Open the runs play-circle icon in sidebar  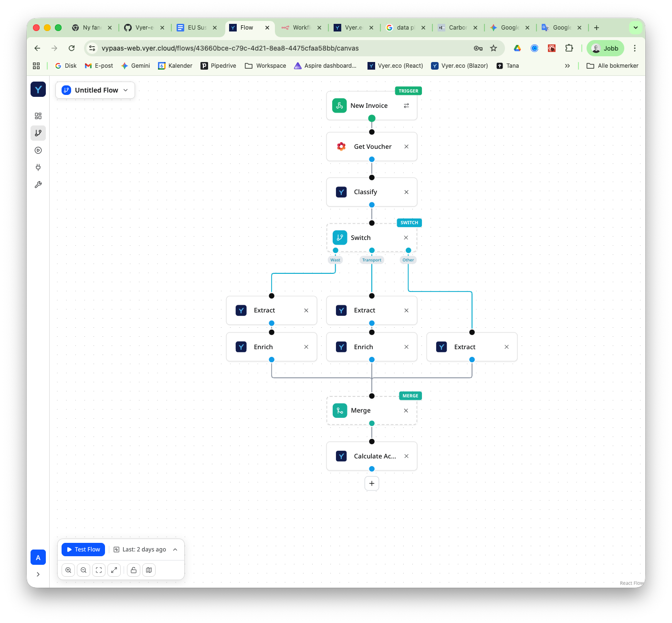tap(38, 150)
